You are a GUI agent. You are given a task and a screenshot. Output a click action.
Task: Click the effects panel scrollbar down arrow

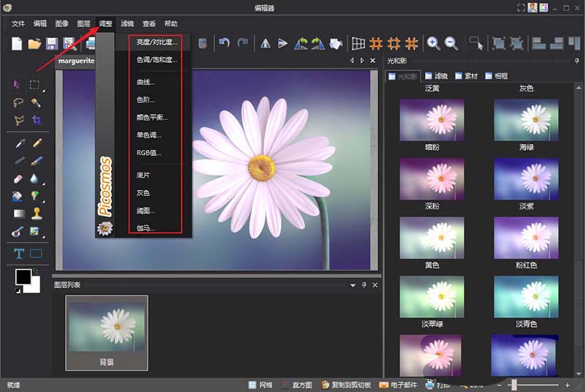tap(578, 374)
